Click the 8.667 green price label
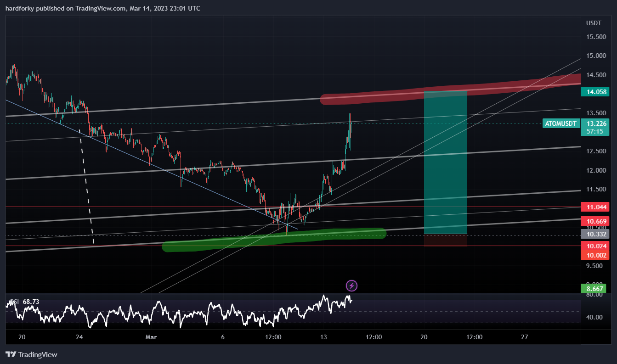The image size is (617, 364). pyautogui.click(x=594, y=288)
